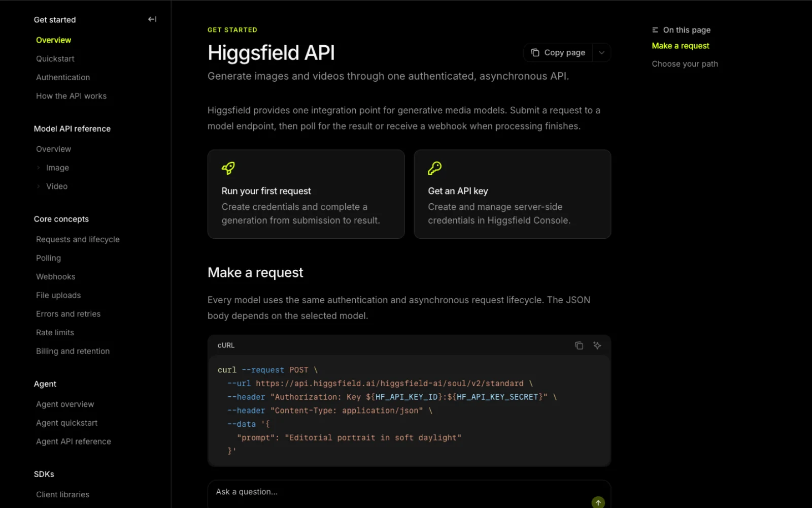Click the Authorization header line in code
The width and height of the screenshot is (812, 508).
(x=392, y=397)
